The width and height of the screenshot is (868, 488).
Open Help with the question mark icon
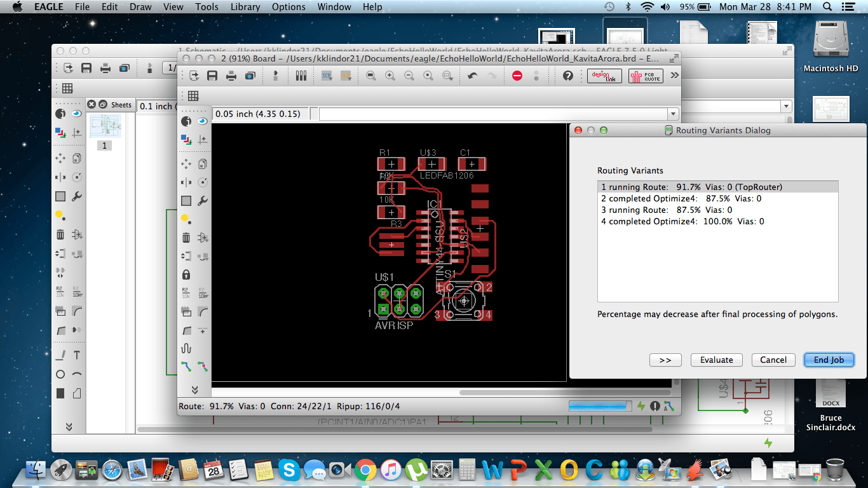[x=568, y=76]
